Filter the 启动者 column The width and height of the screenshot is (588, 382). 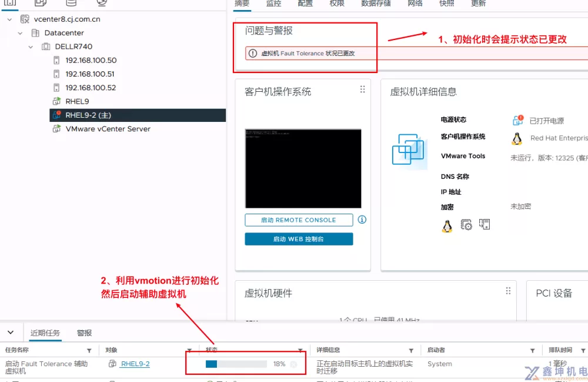point(533,350)
